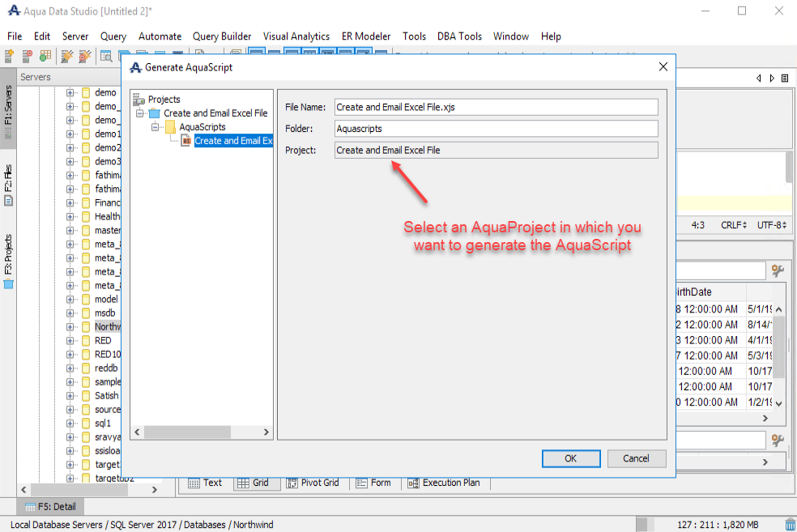Expand the reddb database node
This screenshot has width=797, height=532.
[70, 368]
